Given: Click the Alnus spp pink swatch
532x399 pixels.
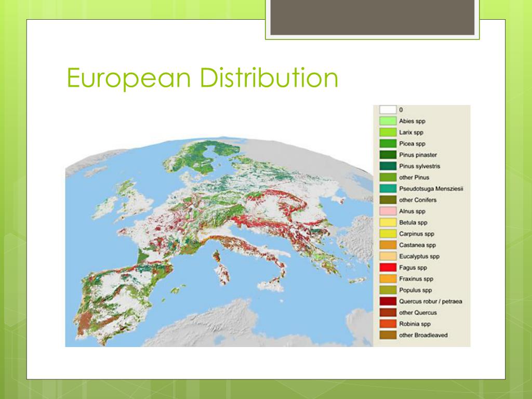Looking at the screenshot, I should click(388, 211).
